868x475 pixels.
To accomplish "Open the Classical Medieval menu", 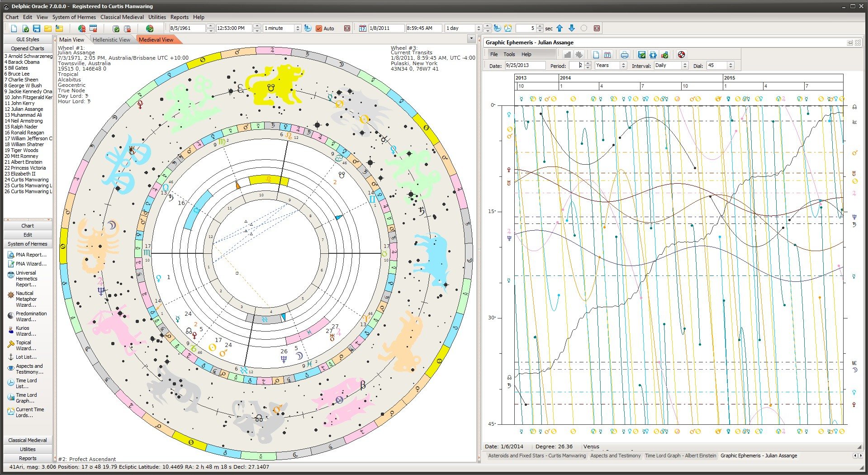I will point(122,17).
